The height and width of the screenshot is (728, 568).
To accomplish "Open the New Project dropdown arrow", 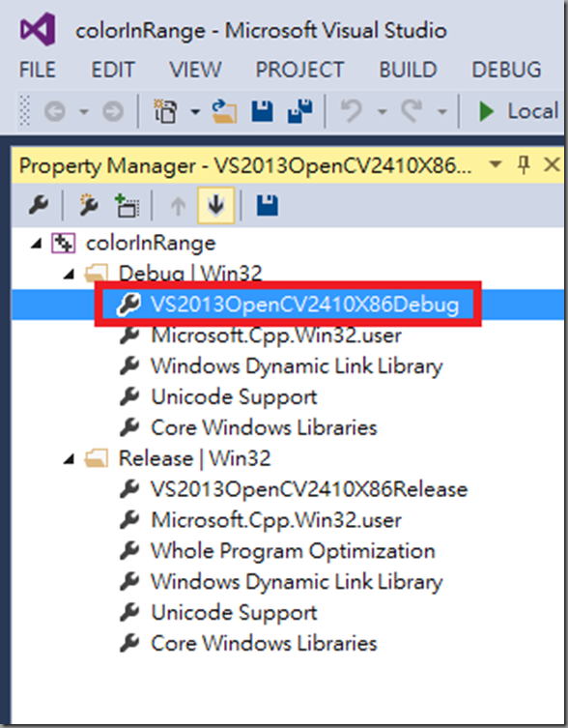I will tap(195, 111).
